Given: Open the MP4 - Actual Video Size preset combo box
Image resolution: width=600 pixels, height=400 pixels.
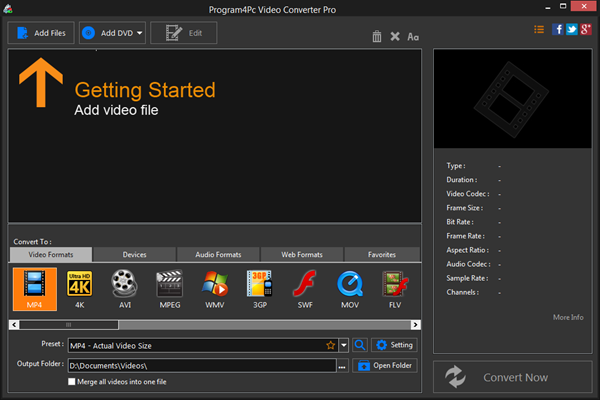Looking at the screenshot, I should point(208,345).
